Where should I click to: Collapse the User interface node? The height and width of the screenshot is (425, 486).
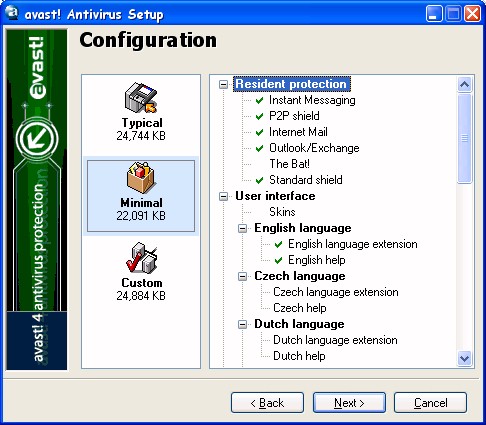[223, 196]
